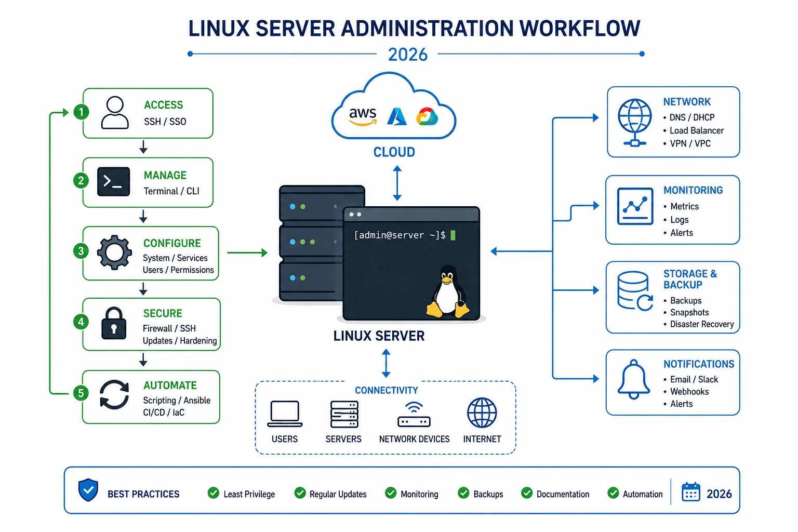The height and width of the screenshot is (532, 798).
Task: Click the green checkmark beside Backups in footer
Action: click(463, 493)
